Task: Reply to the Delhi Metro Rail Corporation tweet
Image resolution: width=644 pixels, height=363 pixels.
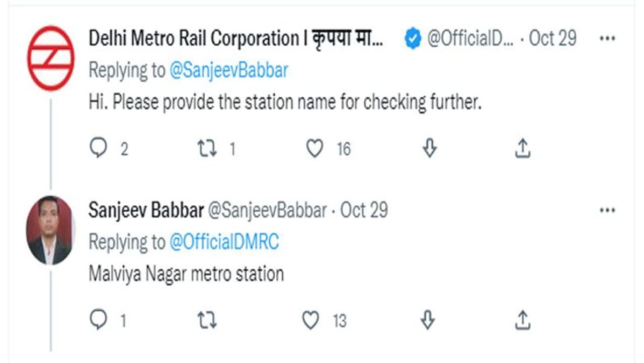Action: pyautogui.click(x=99, y=148)
